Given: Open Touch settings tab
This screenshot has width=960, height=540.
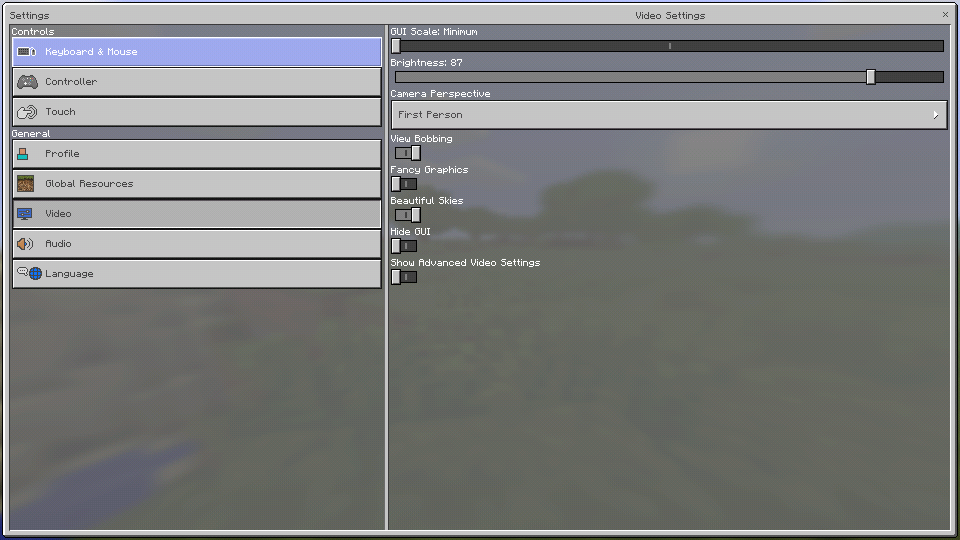Looking at the screenshot, I should click(197, 112).
